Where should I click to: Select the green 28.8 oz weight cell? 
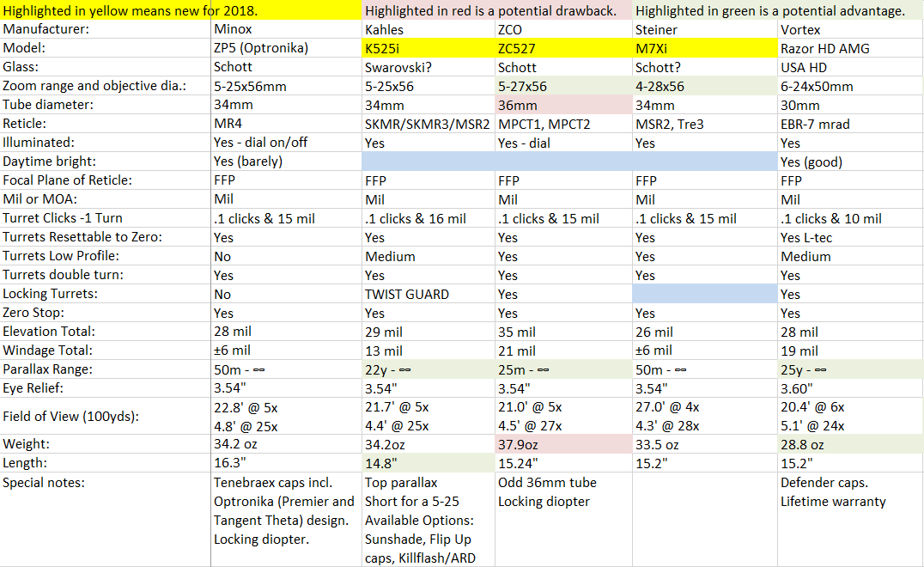pos(849,444)
